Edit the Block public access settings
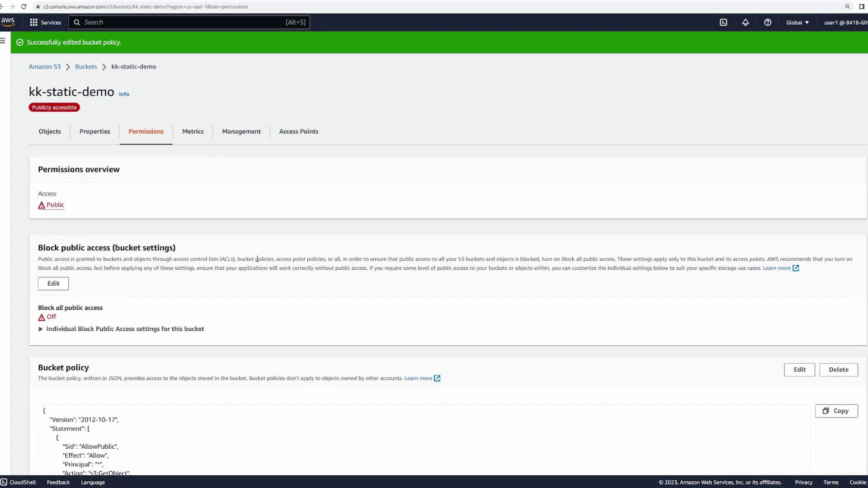Viewport: 868px width, 488px height. (x=53, y=283)
